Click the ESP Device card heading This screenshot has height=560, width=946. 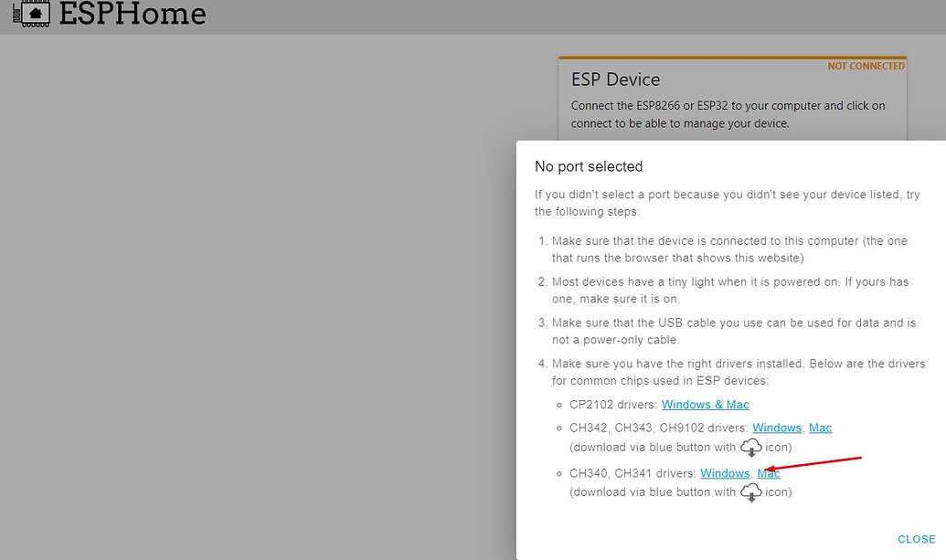click(615, 79)
